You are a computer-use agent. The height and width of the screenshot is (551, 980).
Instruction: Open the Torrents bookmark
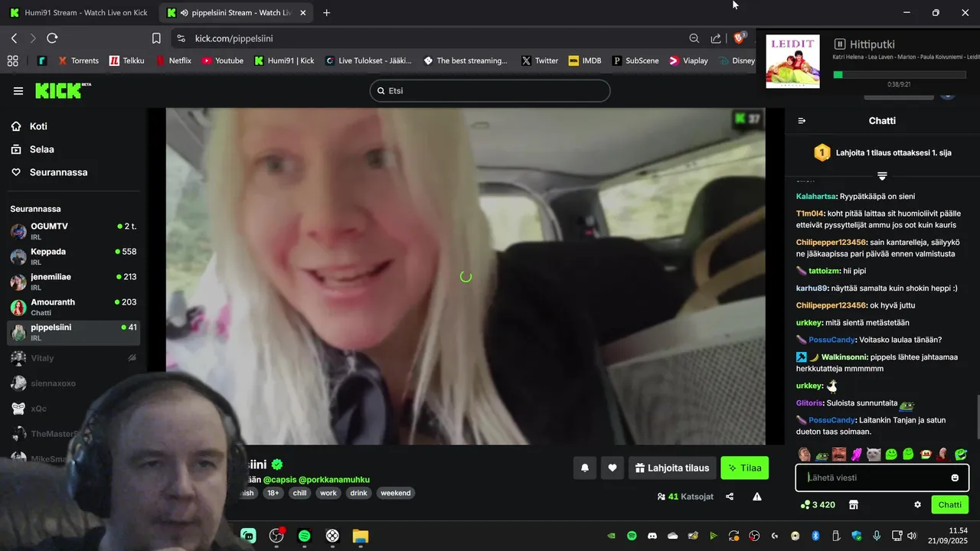(x=78, y=60)
